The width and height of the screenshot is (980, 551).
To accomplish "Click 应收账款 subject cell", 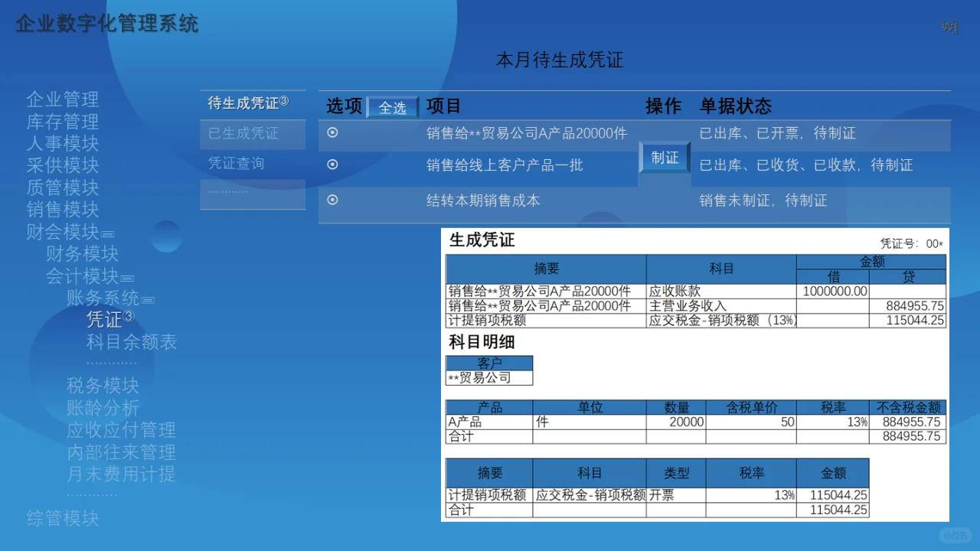I will (721, 292).
